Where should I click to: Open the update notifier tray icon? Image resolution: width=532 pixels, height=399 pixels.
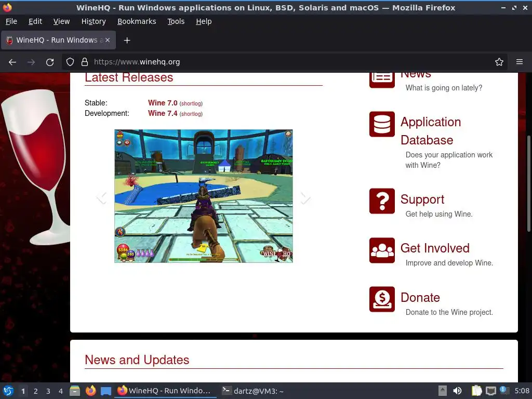click(x=504, y=391)
